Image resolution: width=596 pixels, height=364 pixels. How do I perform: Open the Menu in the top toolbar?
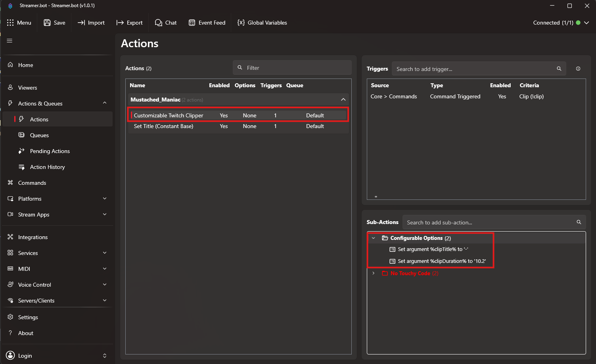click(x=19, y=23)
